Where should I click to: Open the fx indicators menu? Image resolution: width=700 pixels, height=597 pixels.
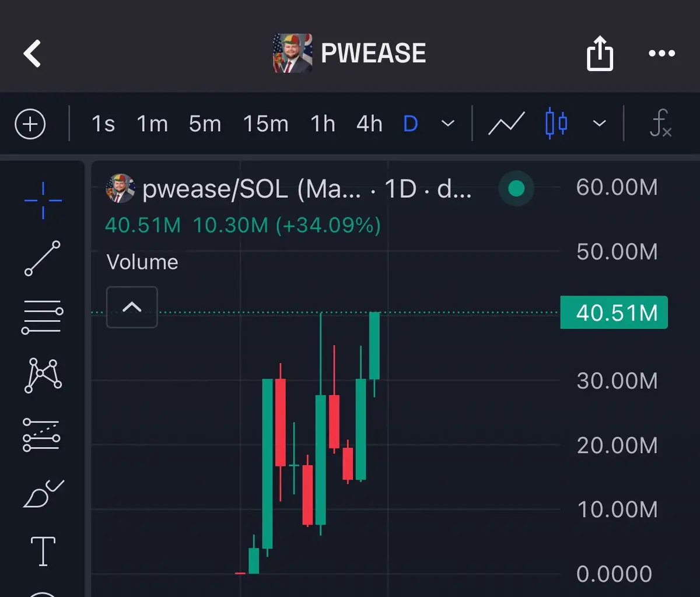click(660, 124)
